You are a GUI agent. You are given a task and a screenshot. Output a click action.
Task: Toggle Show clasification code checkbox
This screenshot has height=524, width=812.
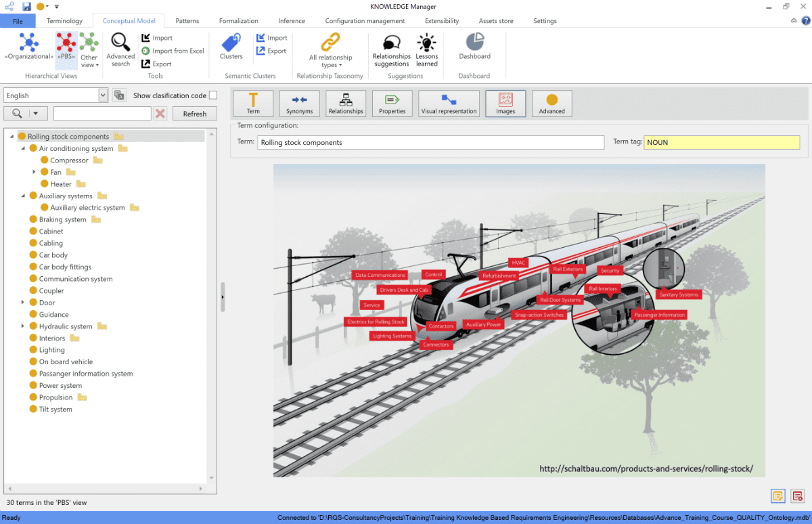pos(213,95)
